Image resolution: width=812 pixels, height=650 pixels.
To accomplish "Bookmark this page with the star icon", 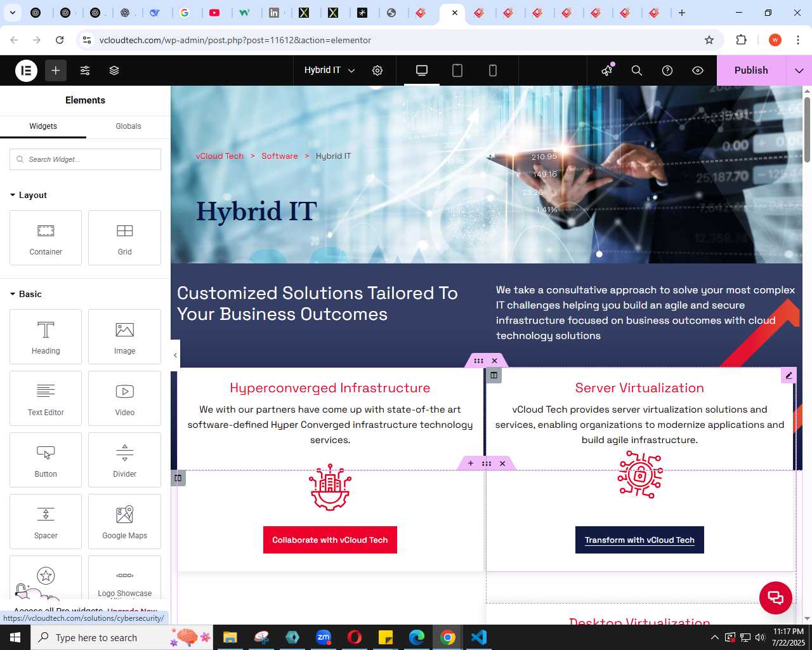I will [x=709, y=40].
